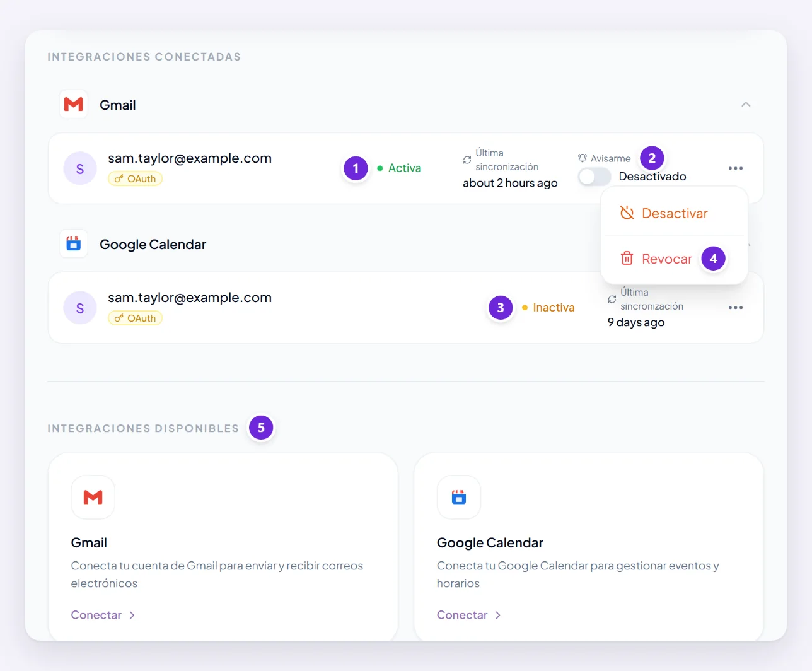Click the power-off icon next to Desactivar
This screenshot has height=671, width=812.
point(627,213)
